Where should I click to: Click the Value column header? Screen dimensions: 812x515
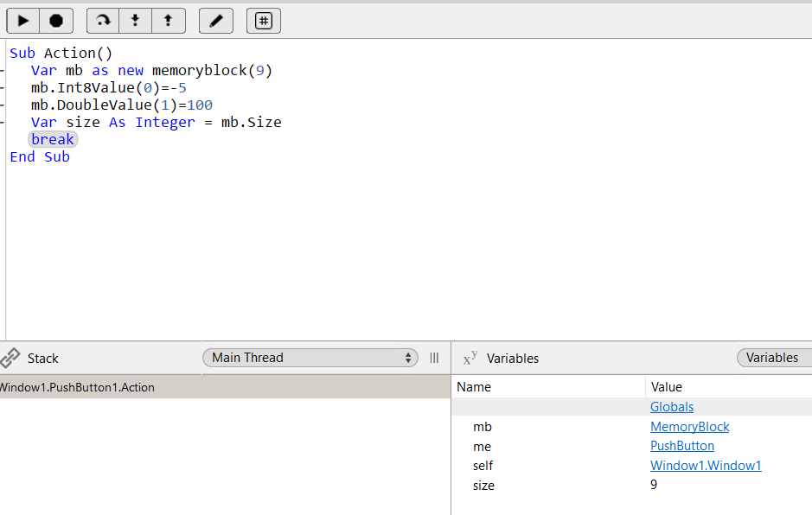pyautogui.click(x=666, y=387)
